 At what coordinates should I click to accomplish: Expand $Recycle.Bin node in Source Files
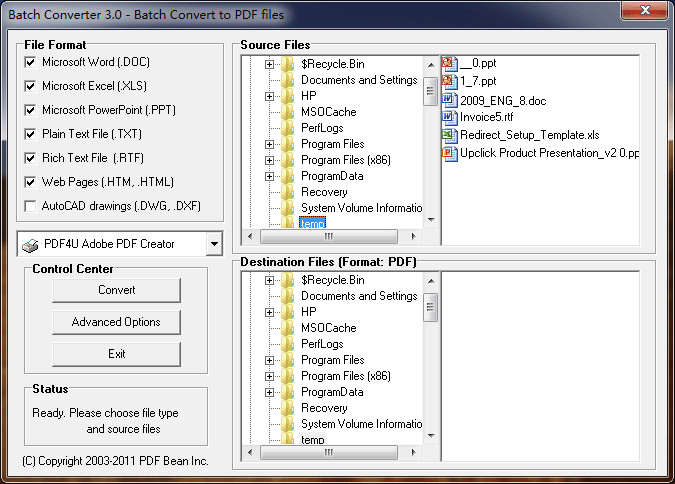coord(269,65)
